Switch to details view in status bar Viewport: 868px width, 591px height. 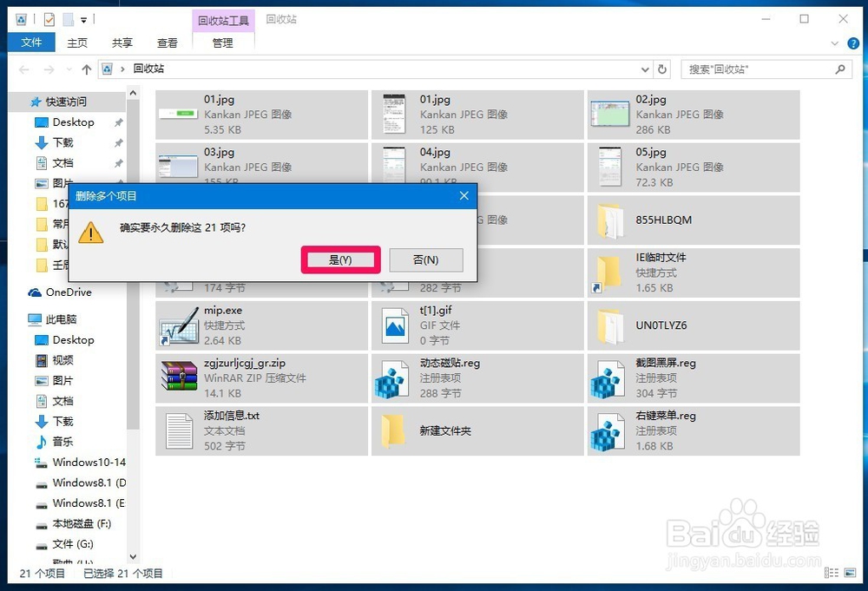(831, 574)
